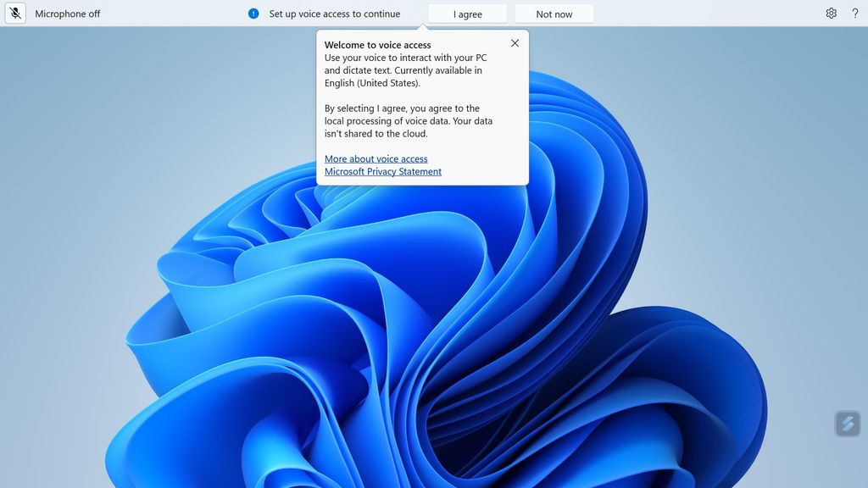This screenshot has width=868, height=488.
Task: Click the Microphone off status label
Action: pyautogui.click(x=68, y=13)
